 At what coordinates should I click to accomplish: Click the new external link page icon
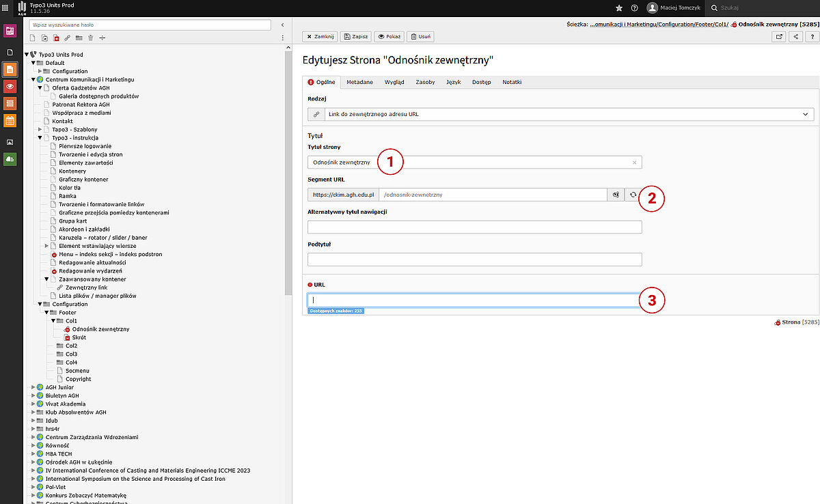click(x=68, y=38)
